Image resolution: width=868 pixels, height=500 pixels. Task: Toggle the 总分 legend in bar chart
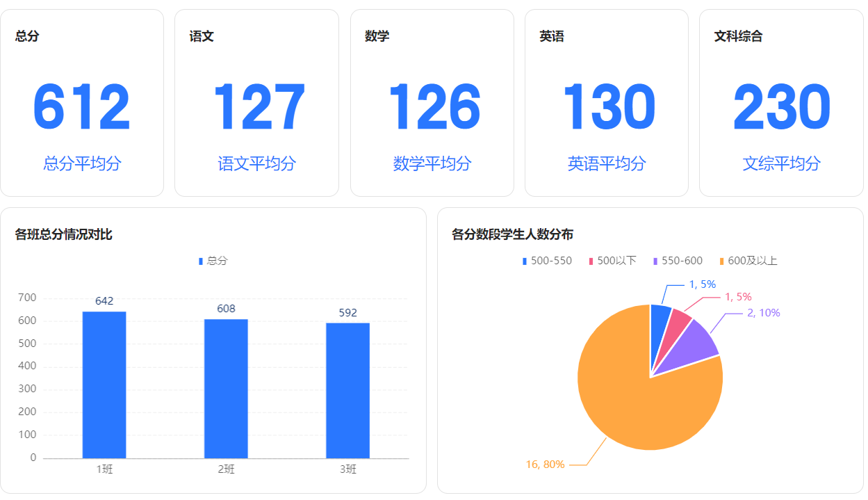[213, 261]
